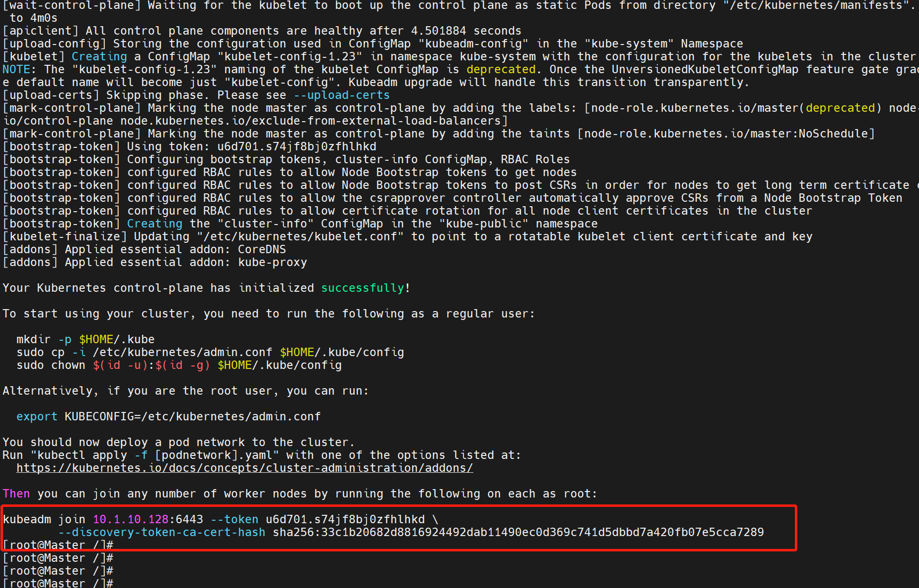
Task: Select the sha256 certificate hash value
Action: 518,532
